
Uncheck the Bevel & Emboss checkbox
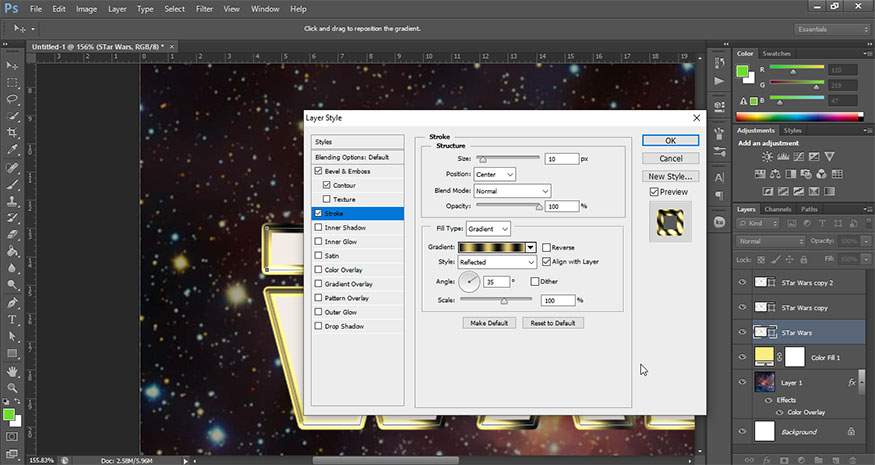pos(319,171)
